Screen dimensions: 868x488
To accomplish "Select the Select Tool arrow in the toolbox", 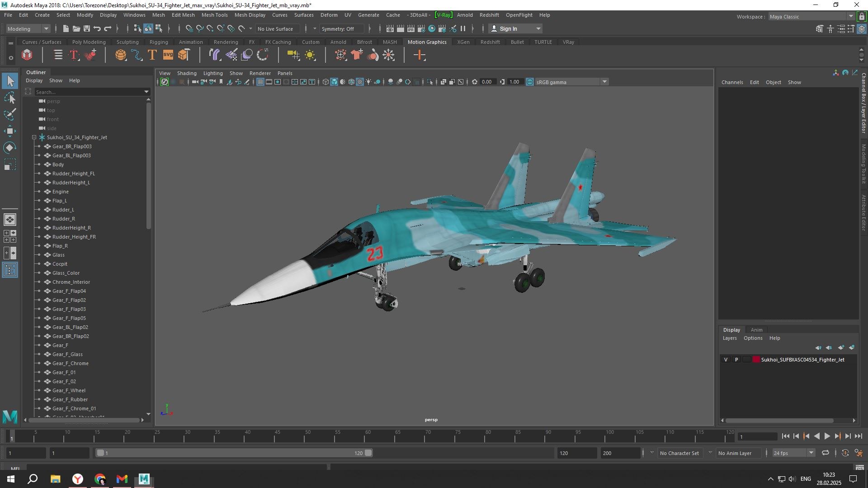I will (10, 81).
